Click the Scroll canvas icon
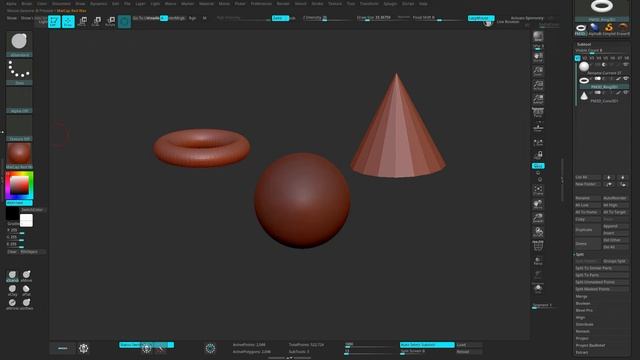 click(538, 57)
